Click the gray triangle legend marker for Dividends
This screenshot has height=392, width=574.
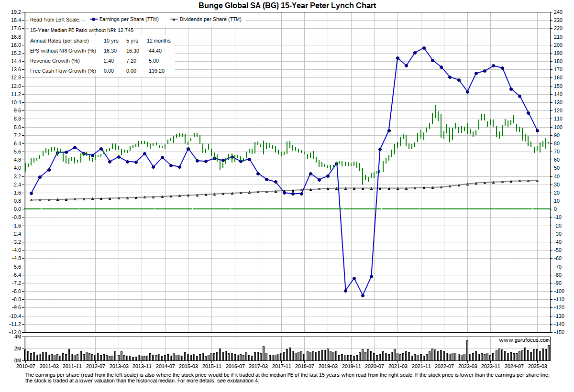[x=174, y=20]
